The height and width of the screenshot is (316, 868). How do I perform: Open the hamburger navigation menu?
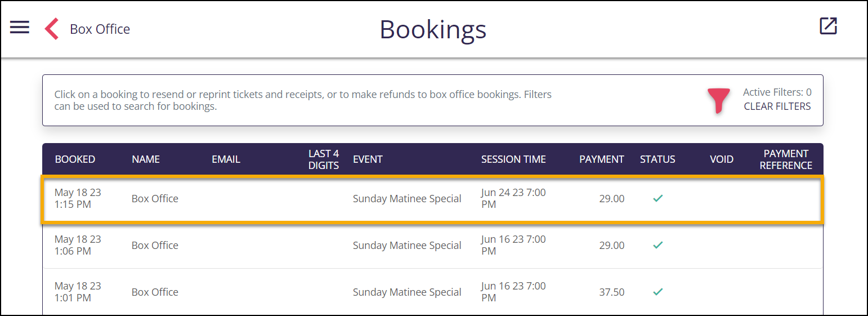tap(20, 28)
